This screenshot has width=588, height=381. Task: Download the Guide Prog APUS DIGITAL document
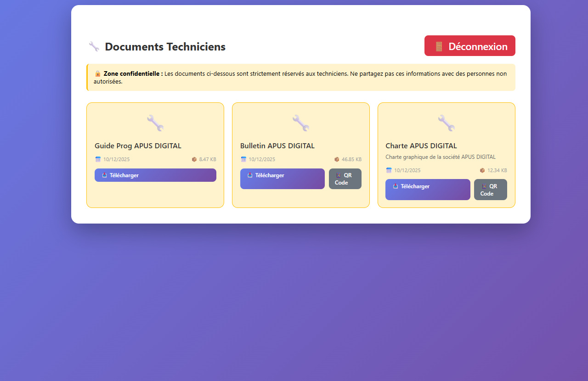[x=155, y=175]
